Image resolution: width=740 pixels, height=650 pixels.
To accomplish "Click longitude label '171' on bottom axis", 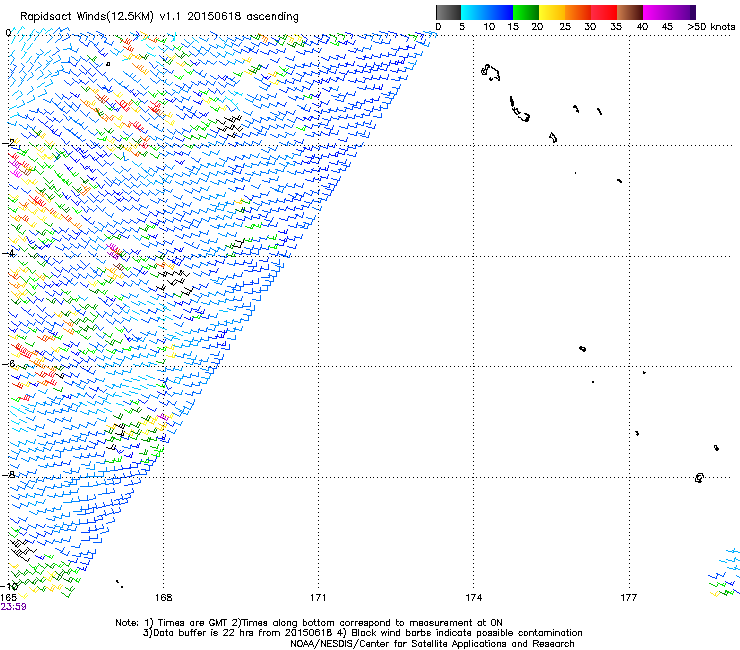I will tap(318, 598).
